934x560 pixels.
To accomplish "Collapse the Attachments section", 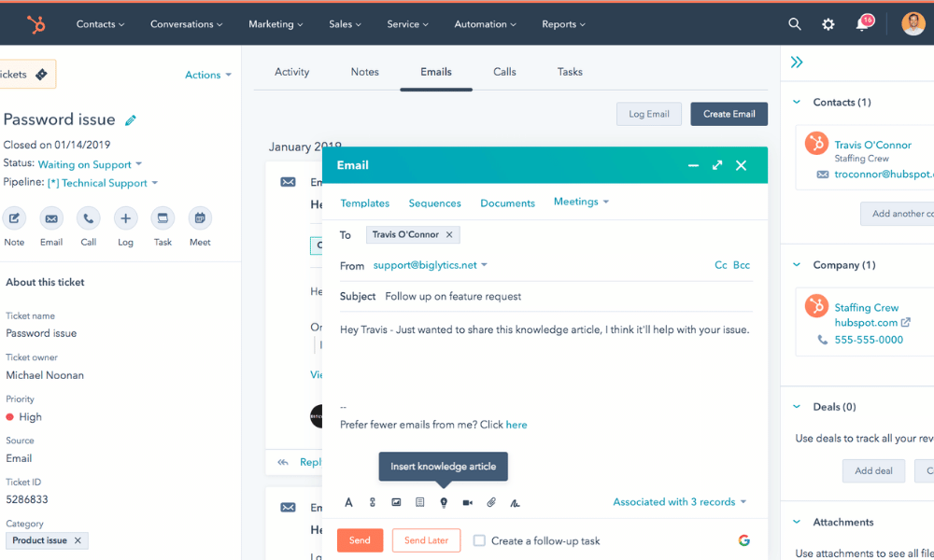I will 797,522.
